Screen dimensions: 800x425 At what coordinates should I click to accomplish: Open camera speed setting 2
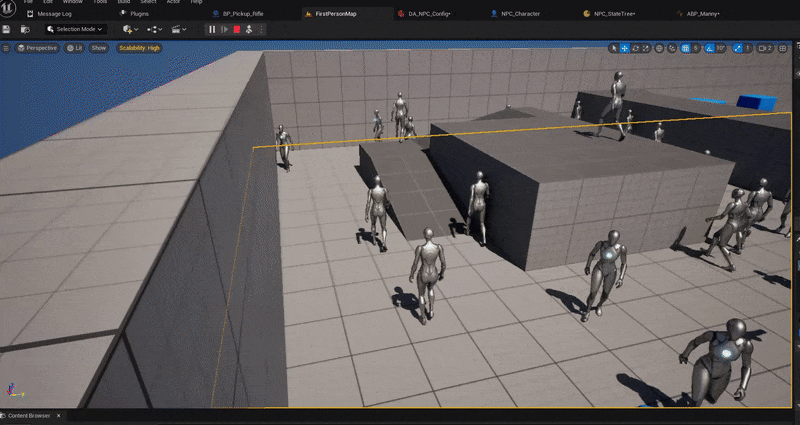point(765,48)
